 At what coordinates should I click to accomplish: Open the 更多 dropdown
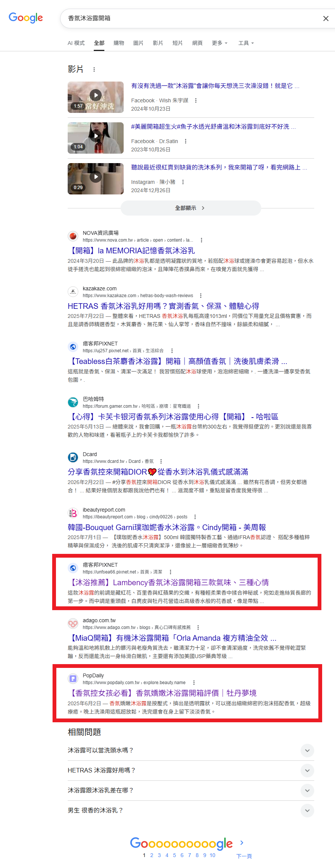coord(220,43)
